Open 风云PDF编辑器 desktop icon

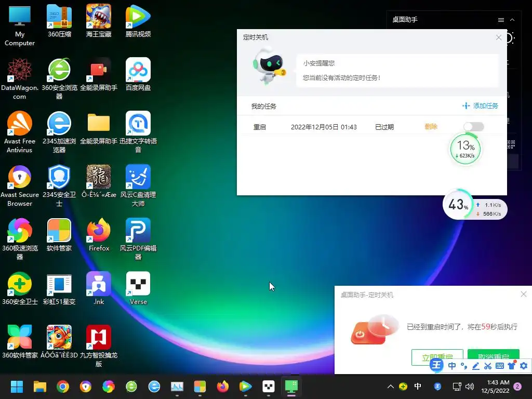(x=138, y=240)
